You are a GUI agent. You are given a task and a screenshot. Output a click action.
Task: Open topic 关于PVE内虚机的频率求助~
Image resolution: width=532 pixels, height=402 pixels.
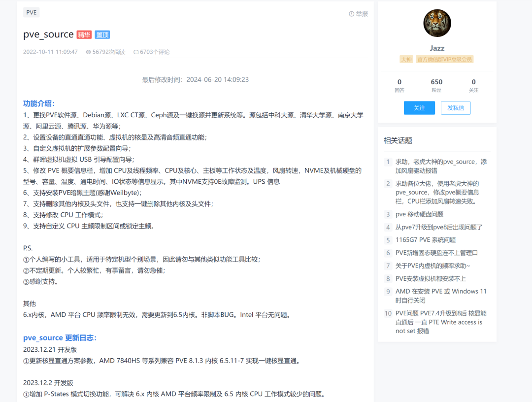click(432, 266)
